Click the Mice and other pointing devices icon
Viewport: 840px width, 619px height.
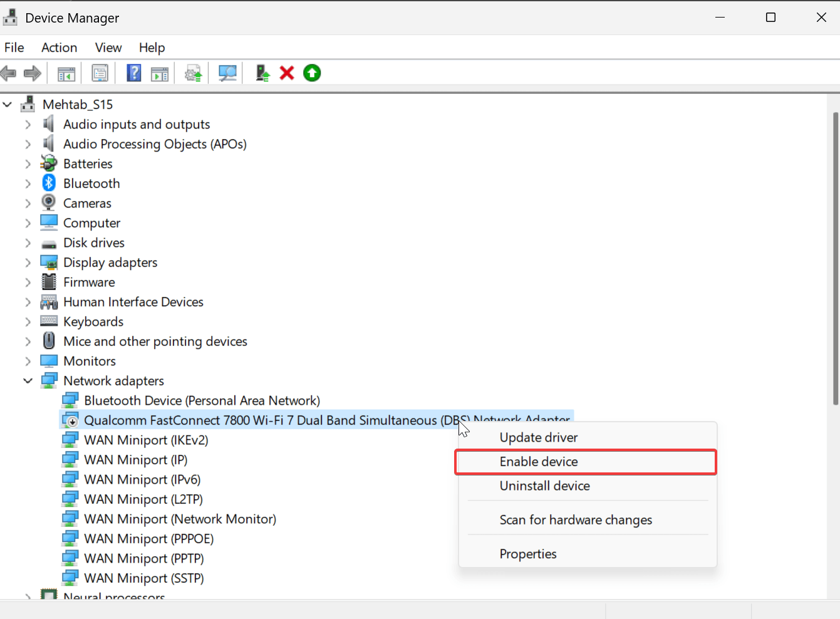click(49, 341)
